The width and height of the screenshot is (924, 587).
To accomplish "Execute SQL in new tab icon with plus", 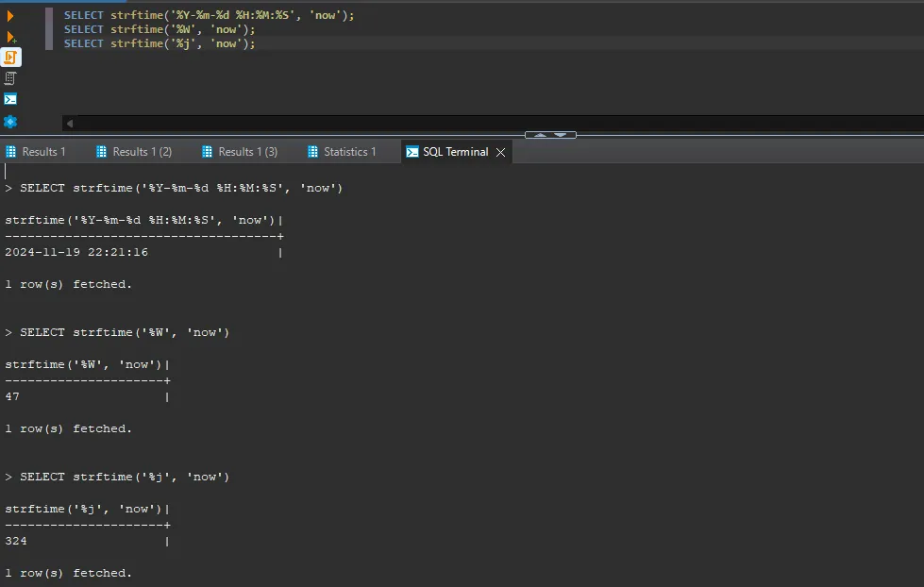I will (10, 37).
